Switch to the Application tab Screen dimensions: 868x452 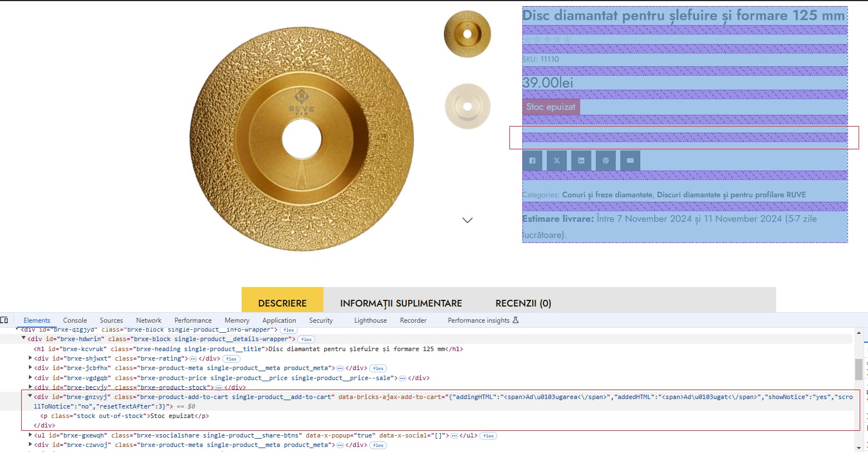pos(279,320)
